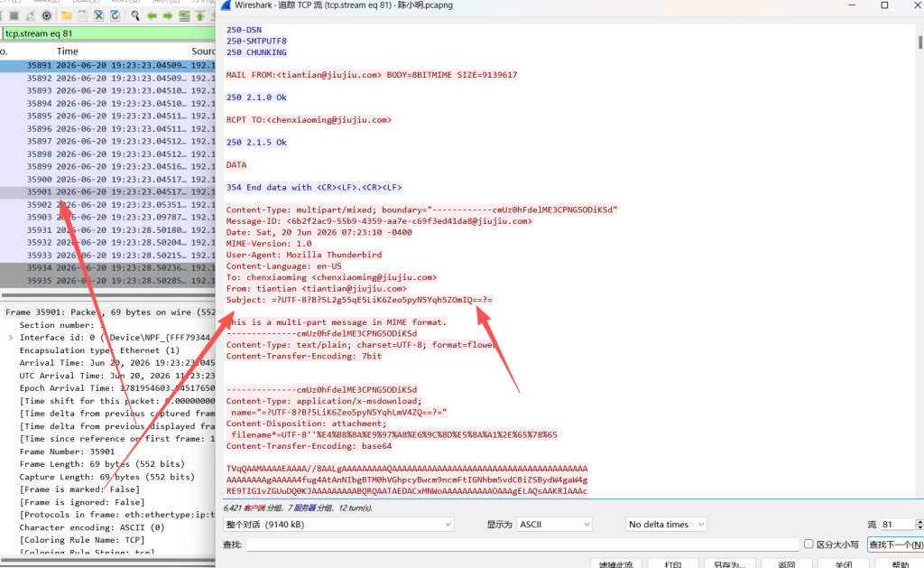Stop capturing packets with the square stop icon
924x568 pixels.
14,16
